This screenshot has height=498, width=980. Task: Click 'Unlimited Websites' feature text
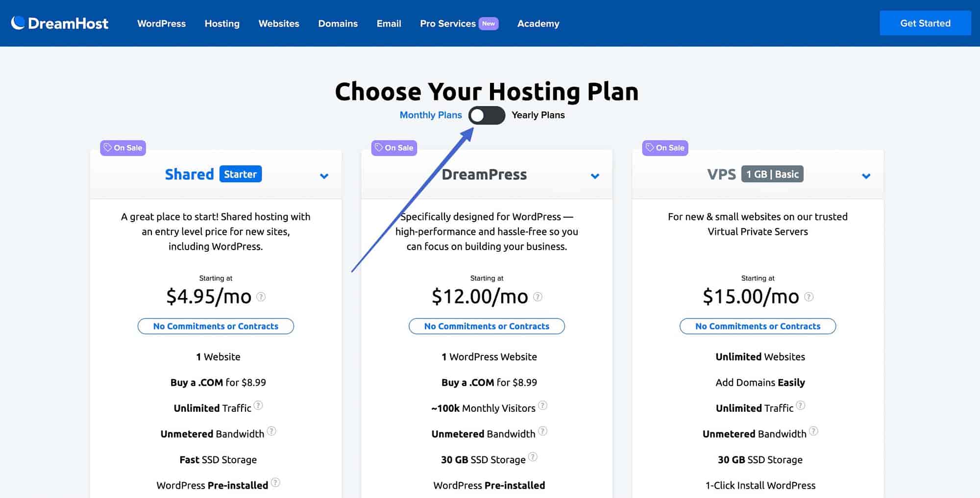click(x=760, y=357)
